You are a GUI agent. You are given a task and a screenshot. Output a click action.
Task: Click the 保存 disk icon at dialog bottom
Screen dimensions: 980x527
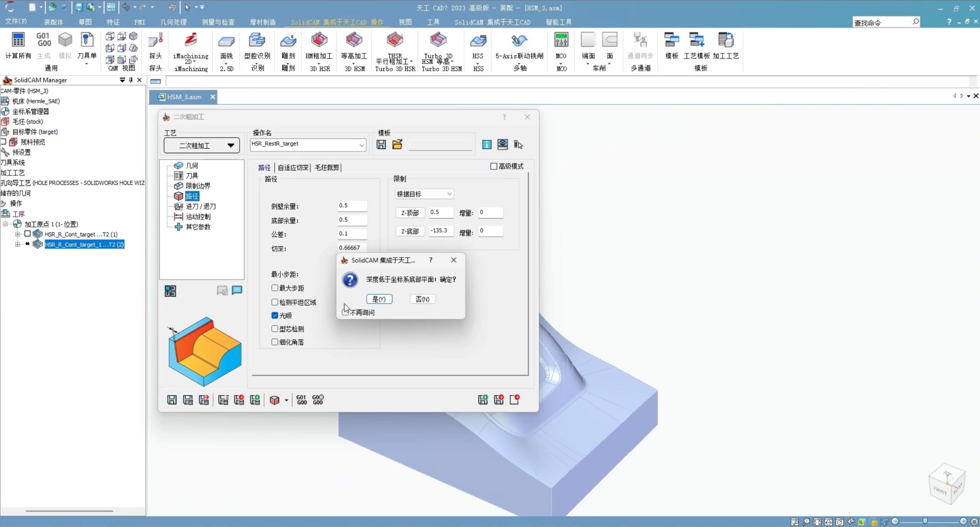click(172, 400)
